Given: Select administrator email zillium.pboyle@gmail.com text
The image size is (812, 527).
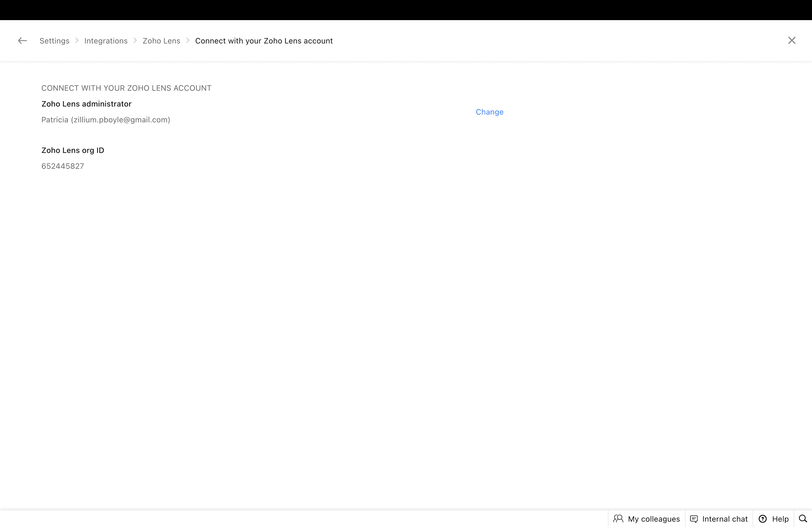Looking at the screenshot, I should click(x=121, y=120).
